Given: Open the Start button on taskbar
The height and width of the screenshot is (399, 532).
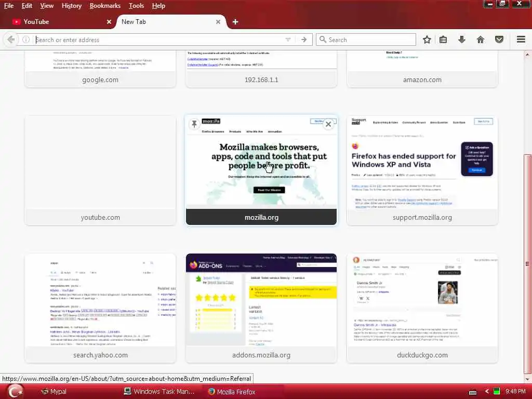Looking at the screenshot, I should tap(15, 392).
